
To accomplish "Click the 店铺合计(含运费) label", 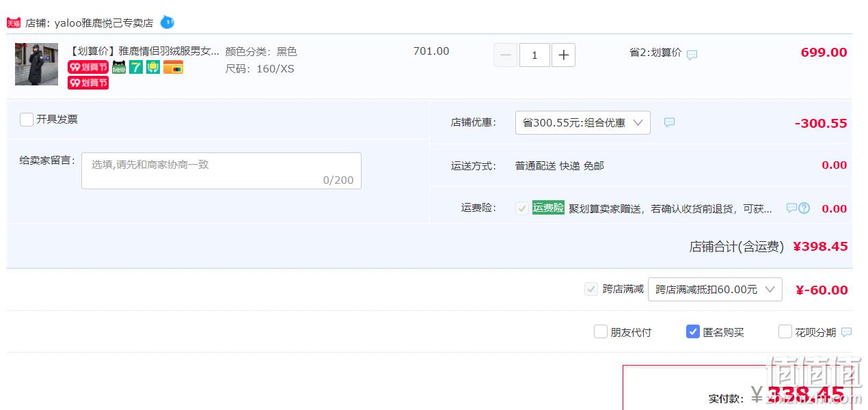I will [736, 247].
